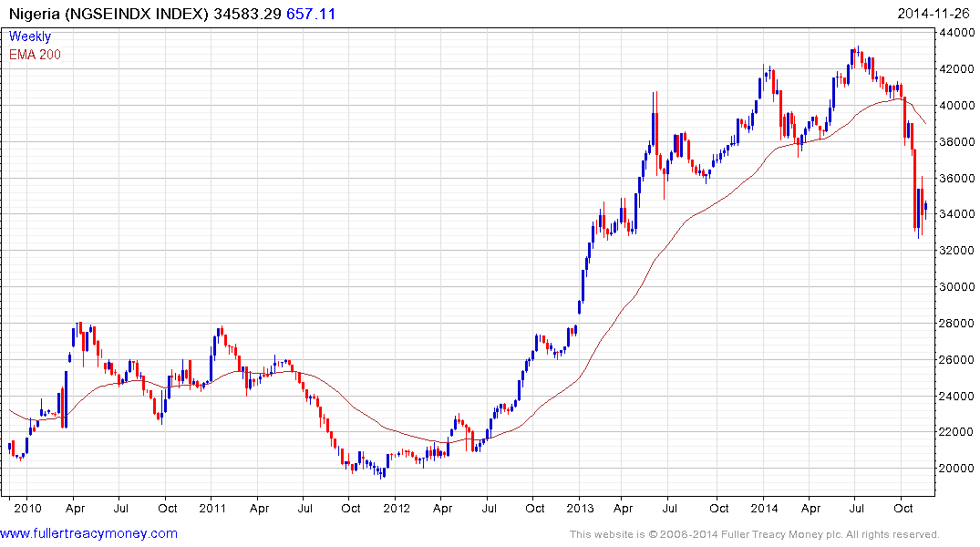The height and width of the screenshot is (547, 980).
Task: Select the index value 34583.29
Action: pos(247,14)
